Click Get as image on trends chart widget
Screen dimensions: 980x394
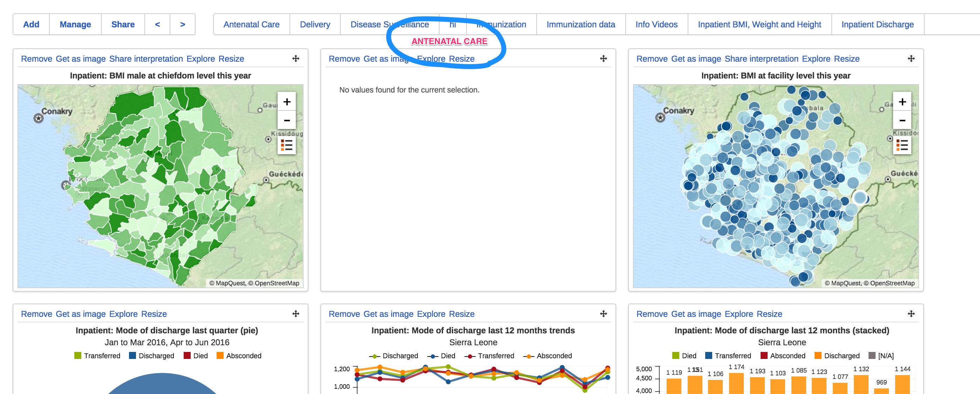coord(388,314)
